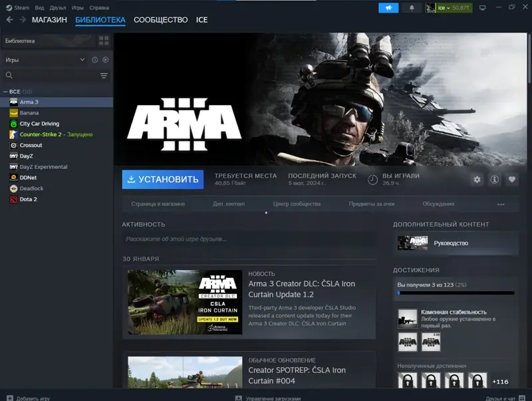Click the page vertical scrollbar
Viewport: 532px width, 401px height.
click(529, 58)
